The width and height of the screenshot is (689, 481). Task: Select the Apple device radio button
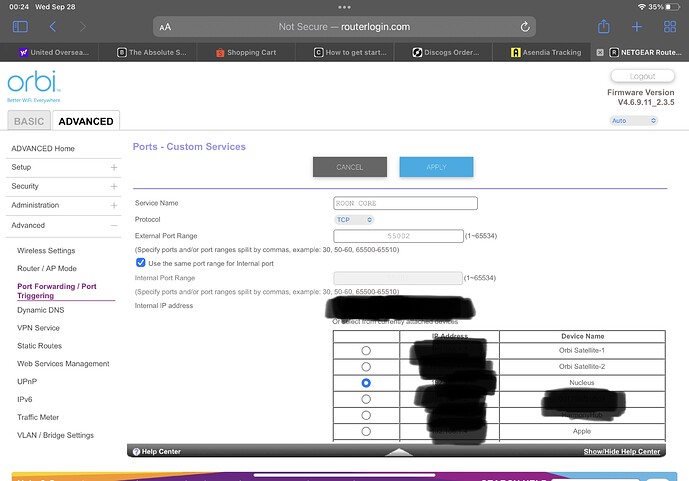coord(366,431)
